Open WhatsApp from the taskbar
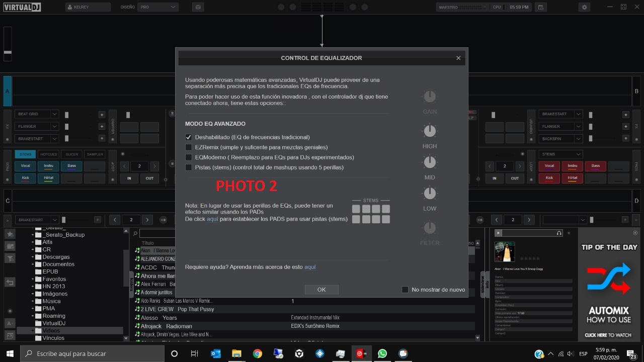644x362 pixels. (x=382, y=353)
